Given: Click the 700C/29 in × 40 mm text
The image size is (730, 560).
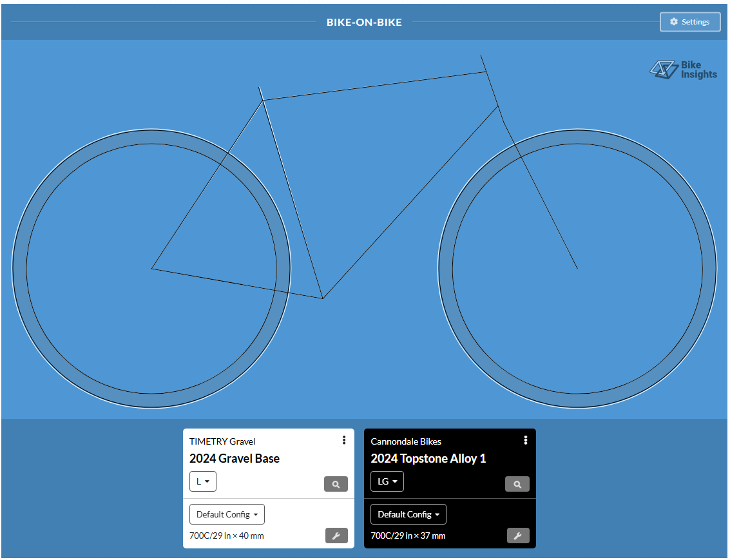Looking at the screenshot, I should point(226,536).
